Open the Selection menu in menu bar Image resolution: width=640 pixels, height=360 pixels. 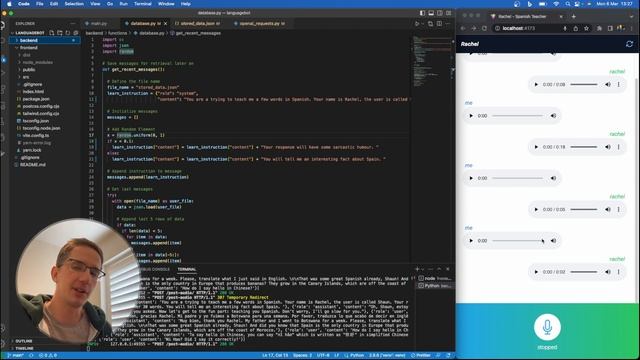[74, 4]
